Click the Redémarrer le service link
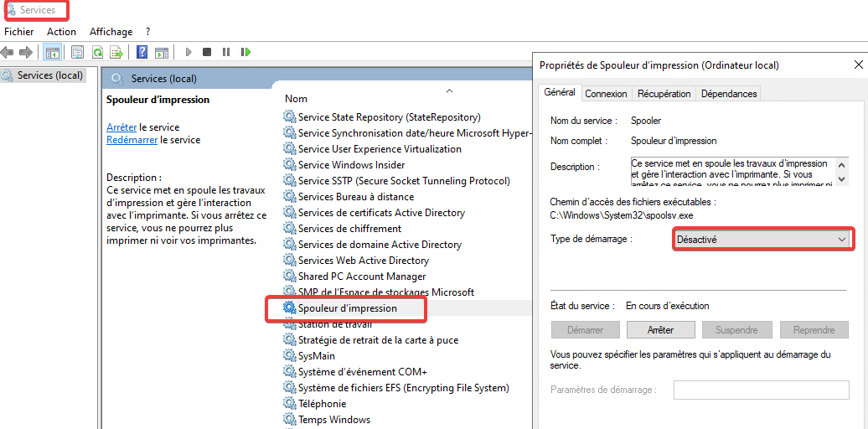This screenshot has width=868, height=429. pyautogui.click(x=132, y=140)
